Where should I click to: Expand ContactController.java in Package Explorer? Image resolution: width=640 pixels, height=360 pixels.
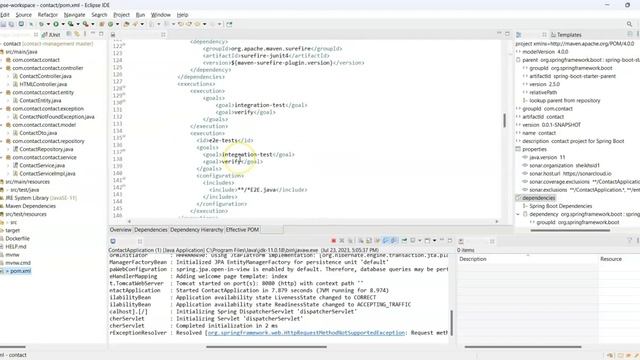click(x=8, y=76)
